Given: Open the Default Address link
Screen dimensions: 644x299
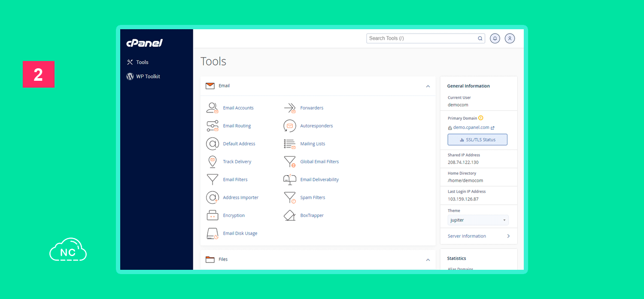Looking at the screenshot, I should [x=239, y=144].
